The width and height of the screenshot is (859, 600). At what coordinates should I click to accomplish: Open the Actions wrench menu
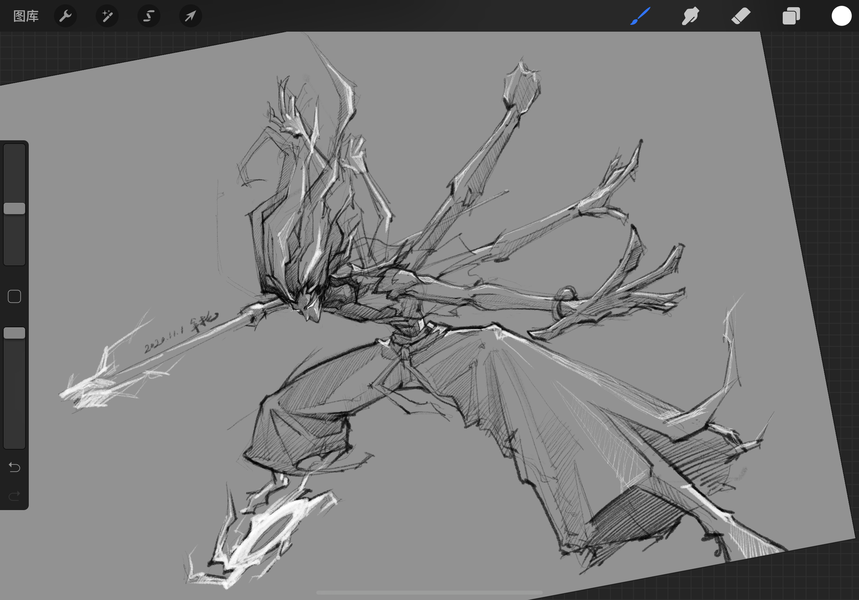(x=65, y=16)
